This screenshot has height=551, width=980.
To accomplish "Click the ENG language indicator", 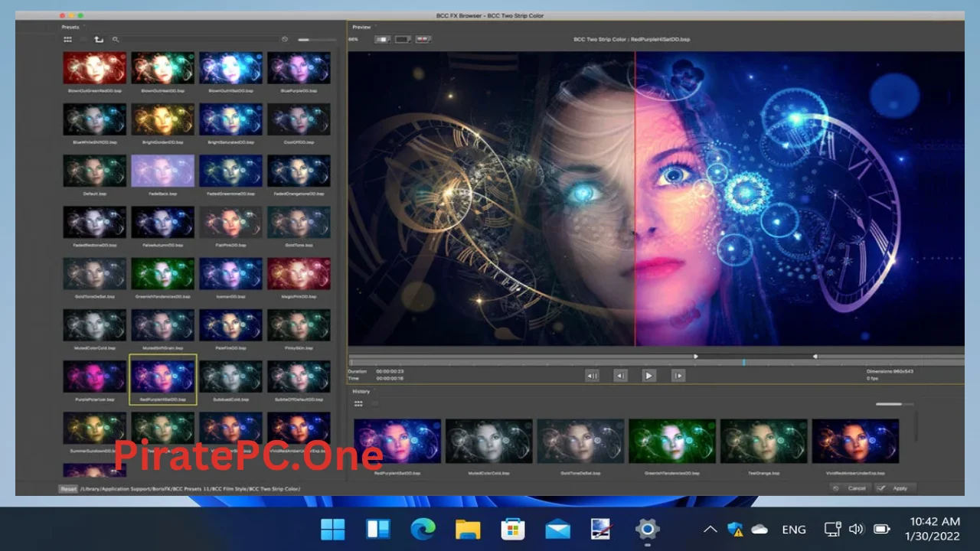I will 793,529.
